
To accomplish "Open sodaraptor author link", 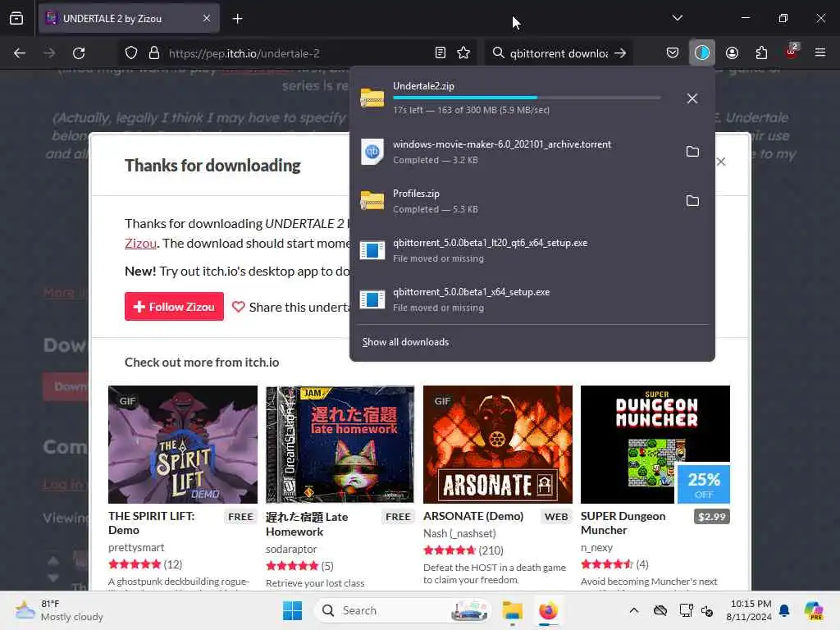I will 291,549.
